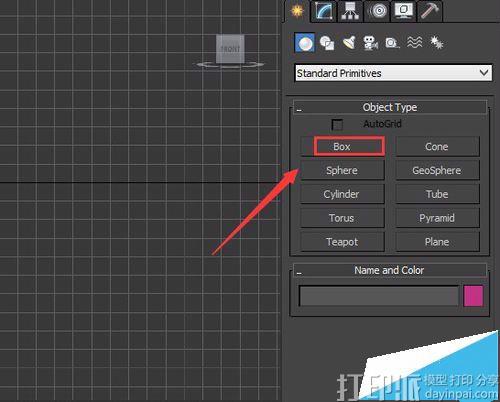
Task: Click the Teapot primitive button
Action: 342,242
